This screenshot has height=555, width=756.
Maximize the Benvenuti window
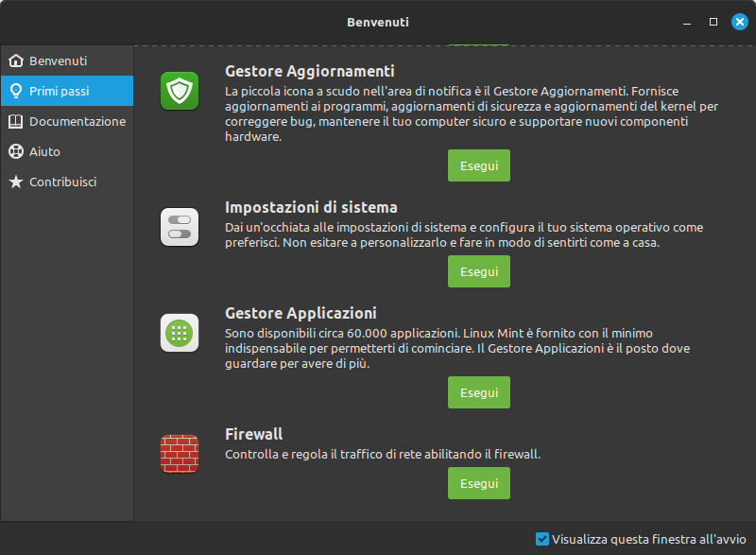713,22
